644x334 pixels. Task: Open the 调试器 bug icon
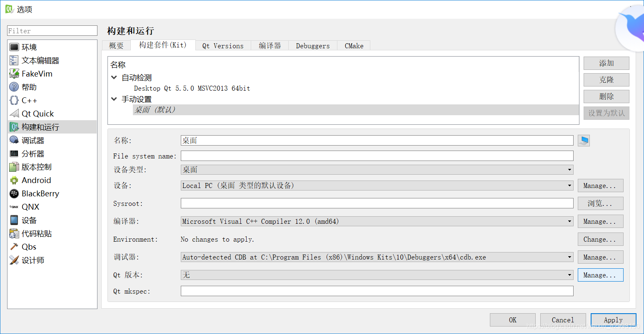click(x=14, y=140)
